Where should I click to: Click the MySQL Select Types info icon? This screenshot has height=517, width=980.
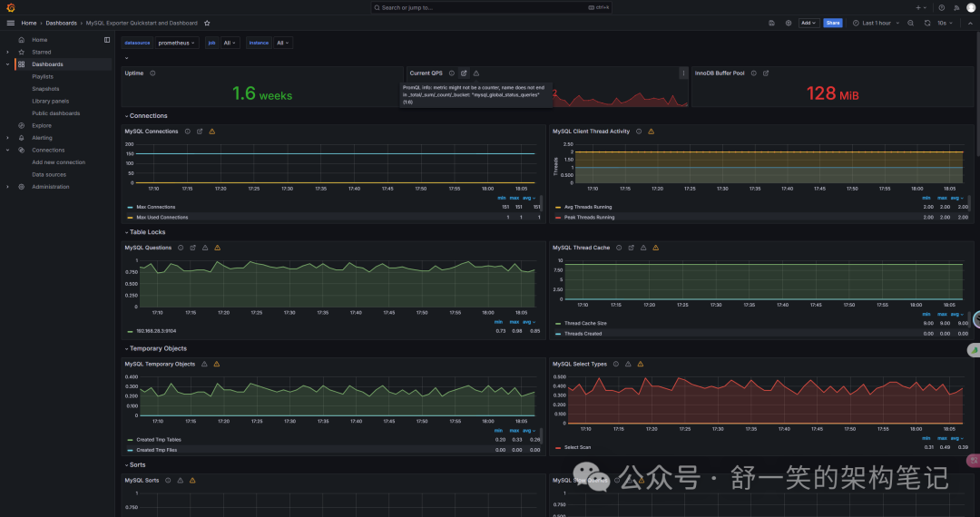[615, 364]
